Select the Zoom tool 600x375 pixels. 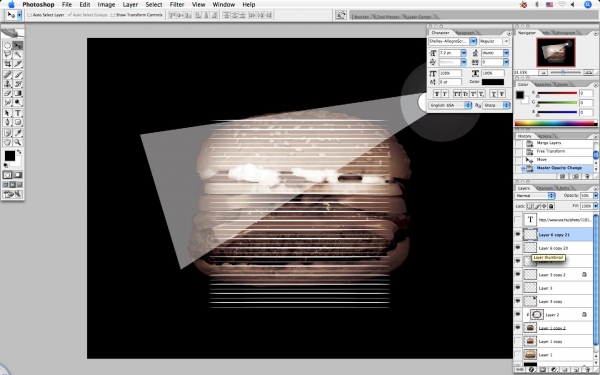coord(18,142)
